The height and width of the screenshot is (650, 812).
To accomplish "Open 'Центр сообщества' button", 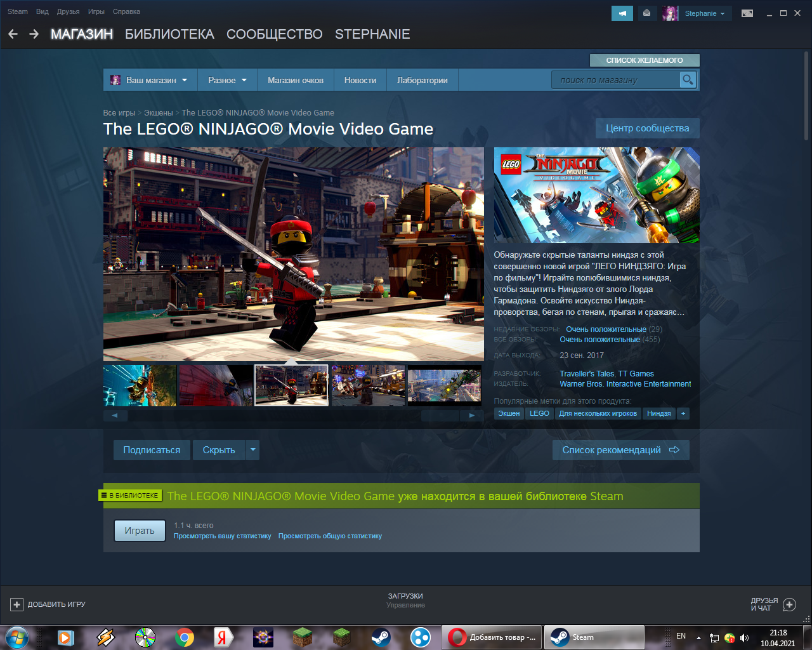I will (x=647, y=128).
